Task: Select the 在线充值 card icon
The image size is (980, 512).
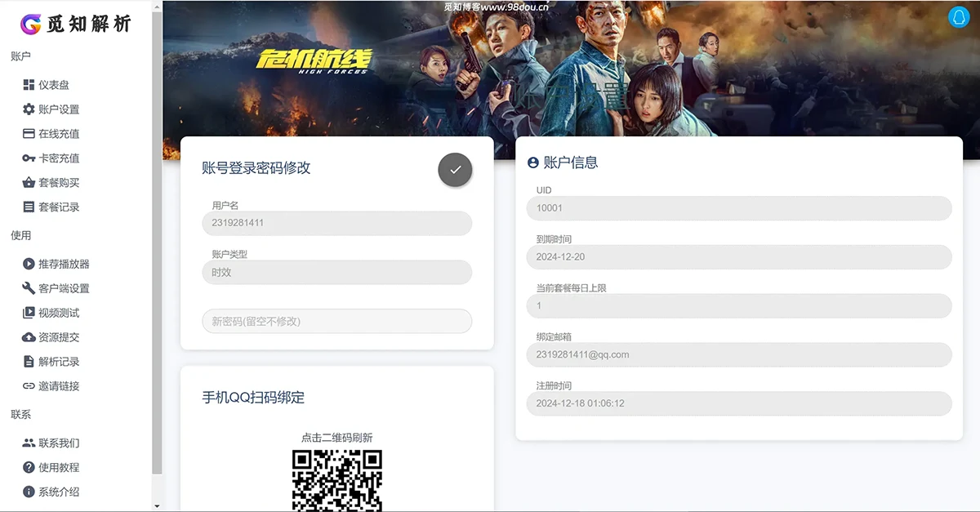Action: pos(29,134)
